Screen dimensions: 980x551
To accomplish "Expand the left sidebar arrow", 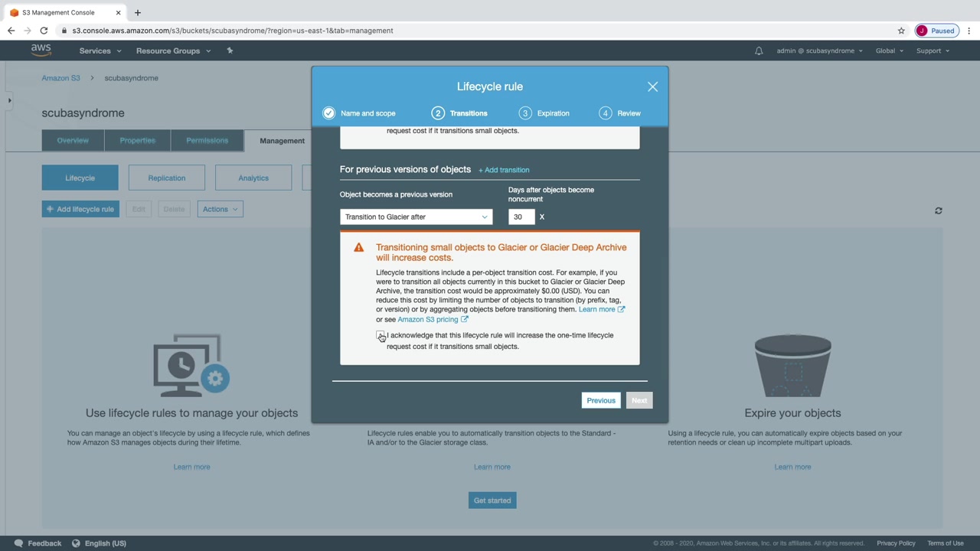I will tap(9, 100).
